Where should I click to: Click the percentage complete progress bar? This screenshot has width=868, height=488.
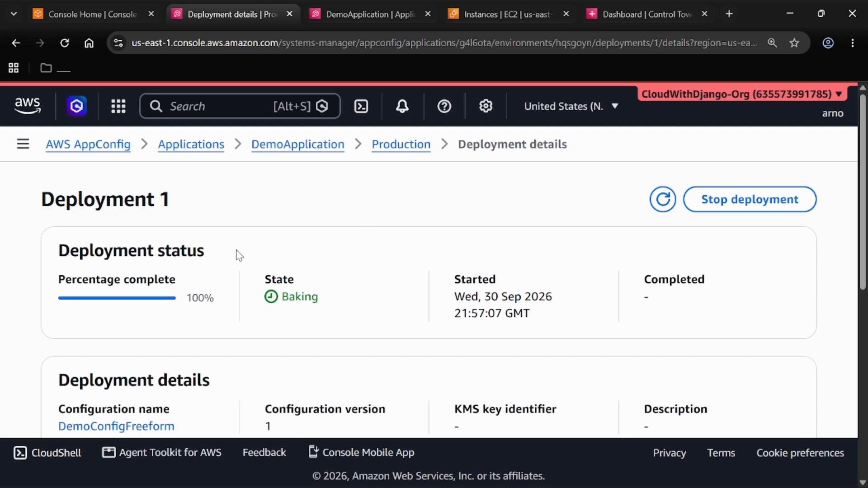[x=117, y=298]
